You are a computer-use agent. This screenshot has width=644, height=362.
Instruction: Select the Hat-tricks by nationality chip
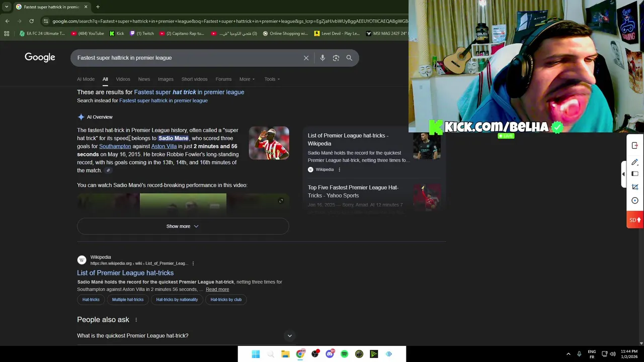tap(177, 300)
